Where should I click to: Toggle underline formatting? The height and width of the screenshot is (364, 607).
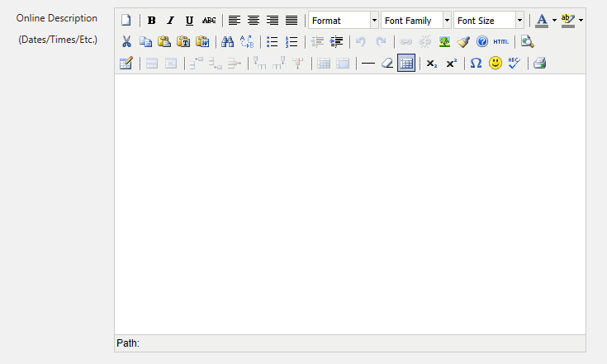coord(189,20)
